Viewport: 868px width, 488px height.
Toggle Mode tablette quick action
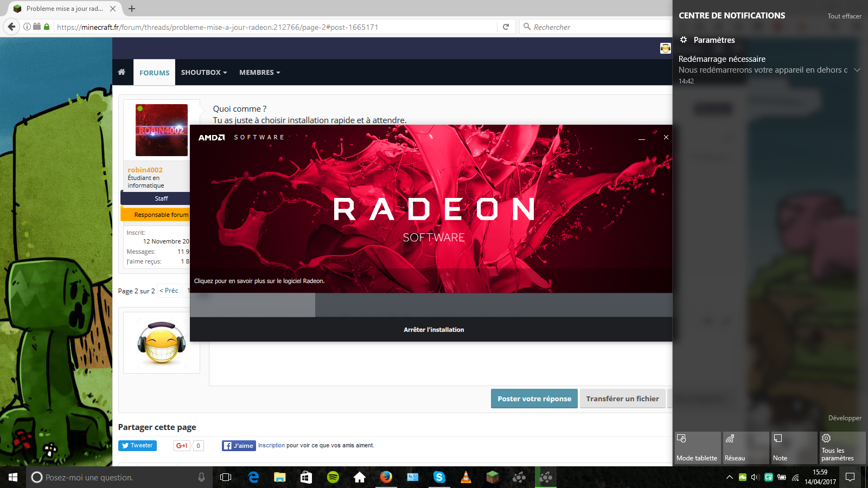tap(698, 447)
